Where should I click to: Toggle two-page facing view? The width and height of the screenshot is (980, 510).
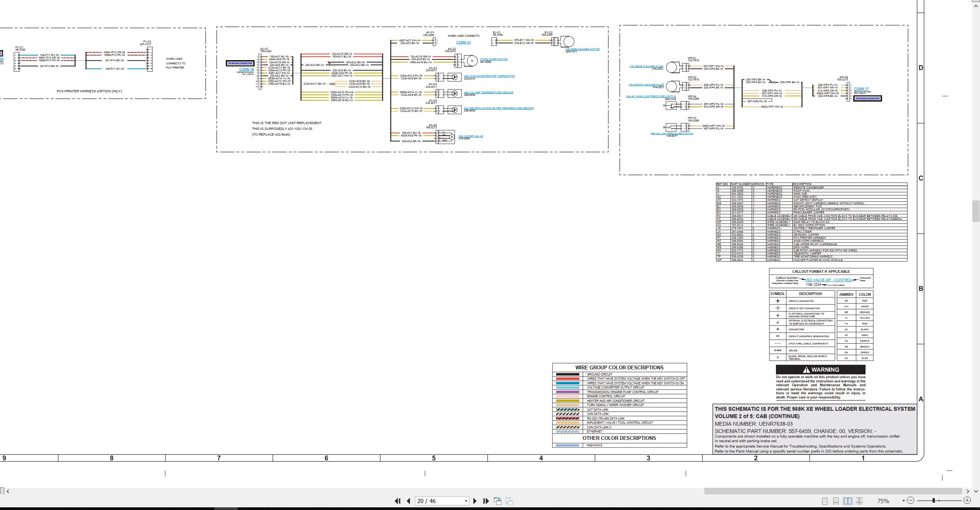click(x=848, y=501)
